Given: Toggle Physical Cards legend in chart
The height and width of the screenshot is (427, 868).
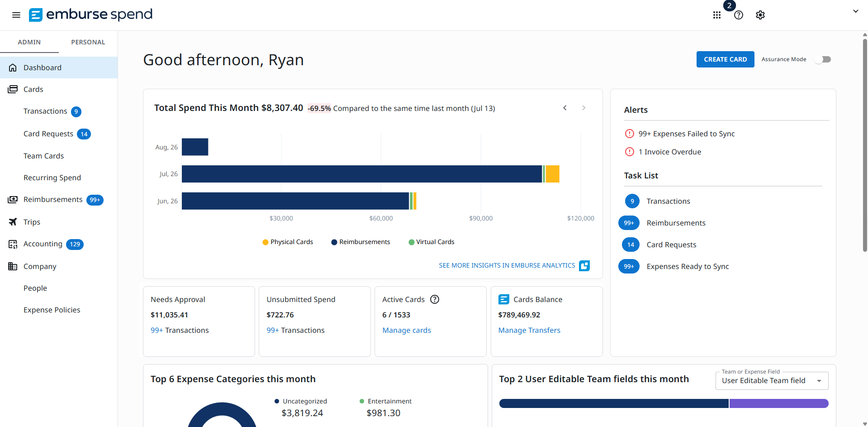Looking at the screenshot, I should pos(288,242).
